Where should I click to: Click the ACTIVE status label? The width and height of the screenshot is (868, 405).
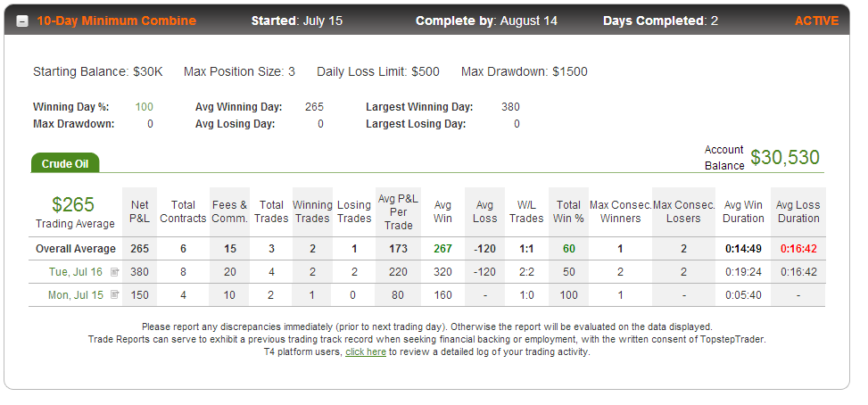click(816, 21)
